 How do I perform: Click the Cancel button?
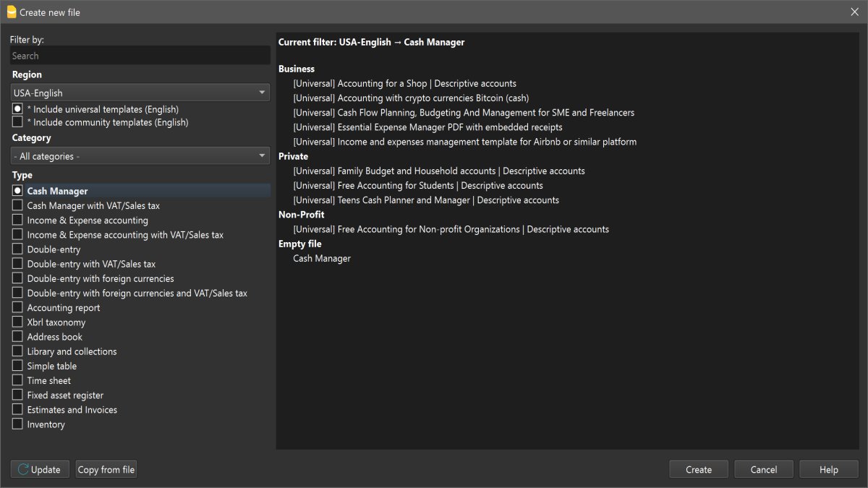tap(763, 470)
